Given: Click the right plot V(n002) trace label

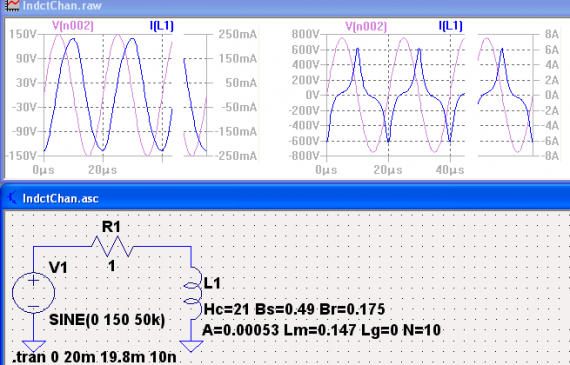Looking at the screenshot, I should pyautogui.click(x=366, y=27).
